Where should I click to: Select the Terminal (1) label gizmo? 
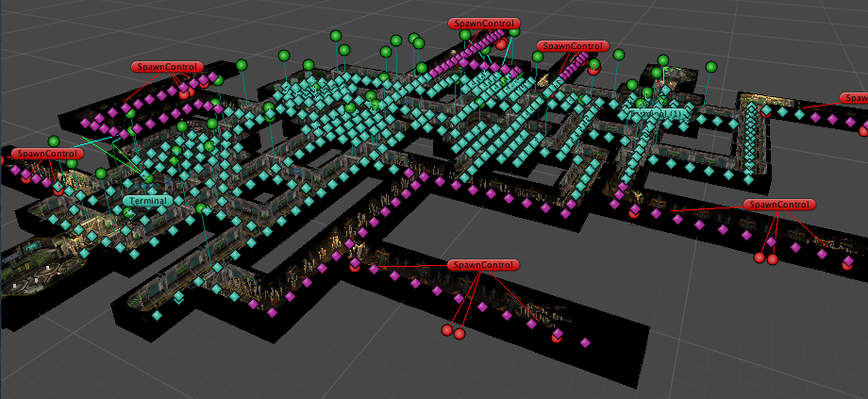click(x=658, y=113)
